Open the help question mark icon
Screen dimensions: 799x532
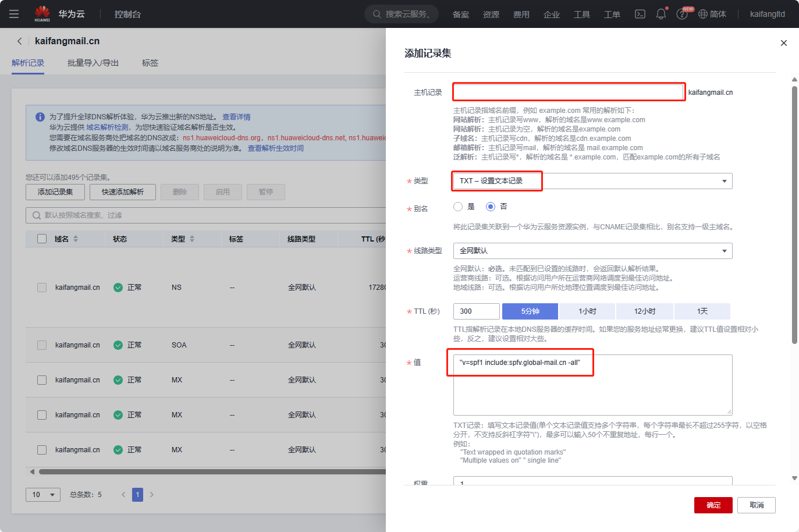[x=681, y=14]
